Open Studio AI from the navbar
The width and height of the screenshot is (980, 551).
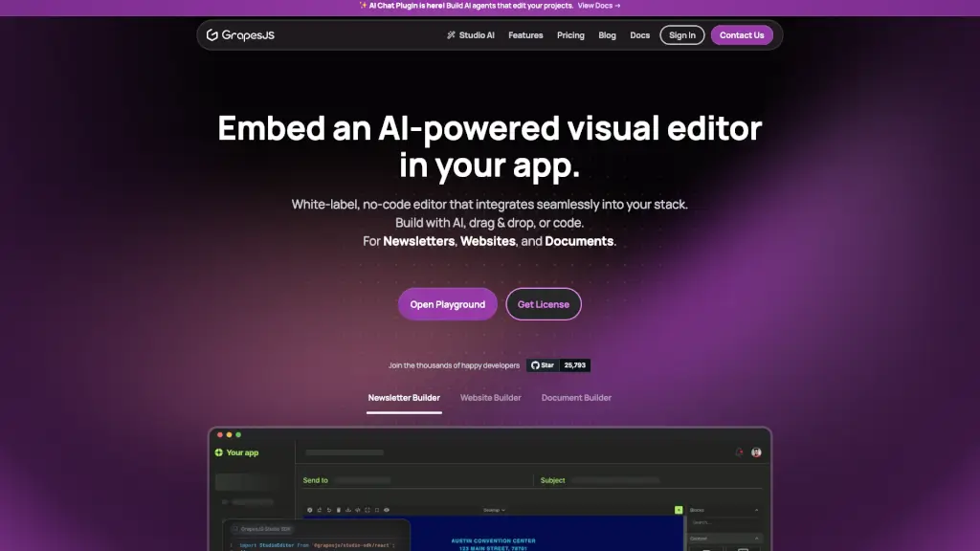(471, 35)
